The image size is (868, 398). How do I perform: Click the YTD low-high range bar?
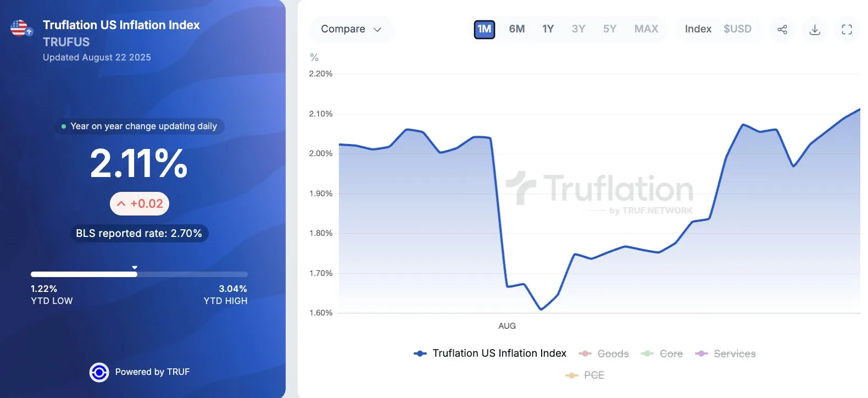tap(139, 274)
